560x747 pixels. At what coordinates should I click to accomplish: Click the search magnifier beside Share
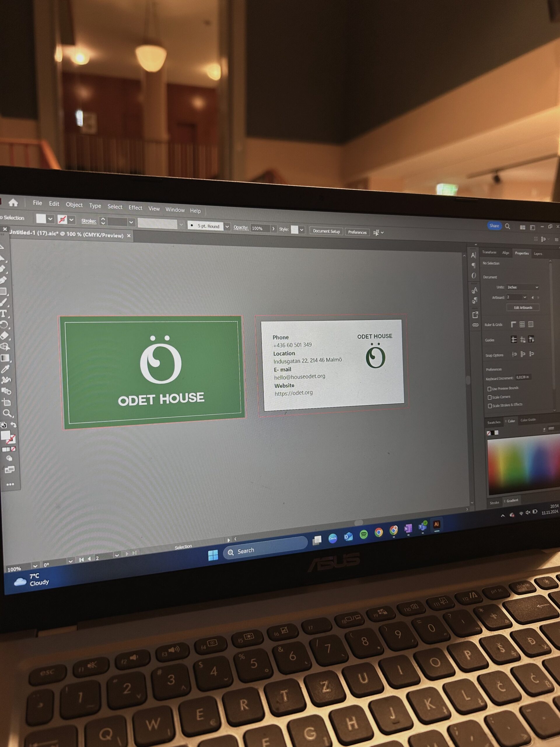pyautogui.click(x=507, y=226)
